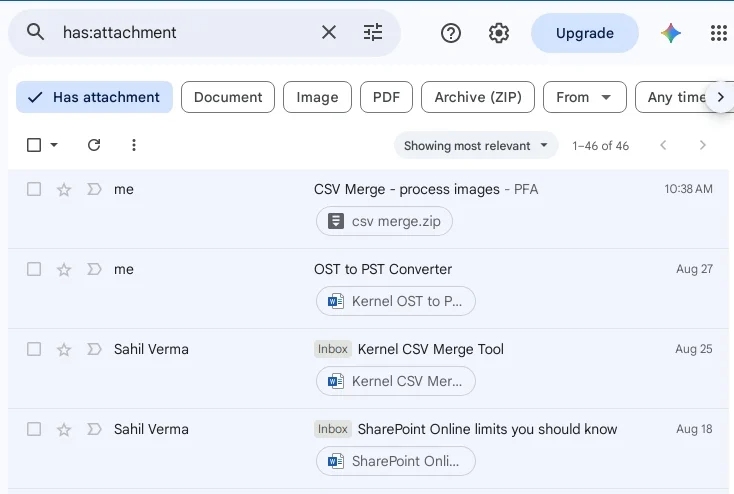This screenshot has height=494, width=734.
Task: Filter by Archive (ZIP) chip
Action: [x=478, y=97]
